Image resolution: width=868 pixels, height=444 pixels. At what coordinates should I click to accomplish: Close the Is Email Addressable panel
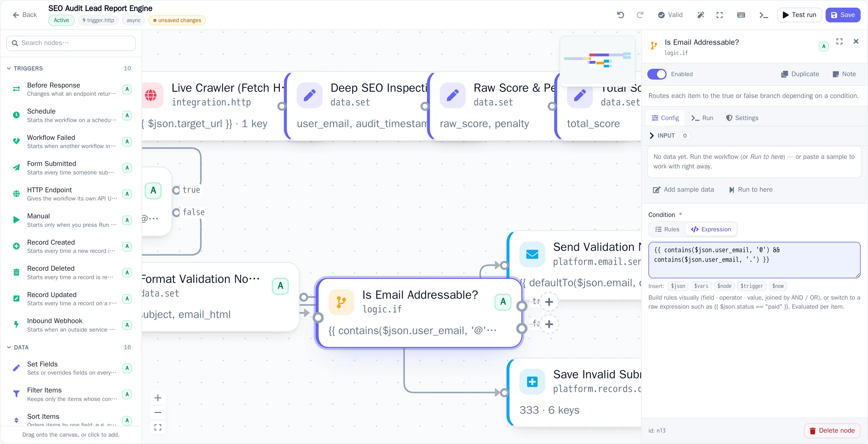(856, 41)
